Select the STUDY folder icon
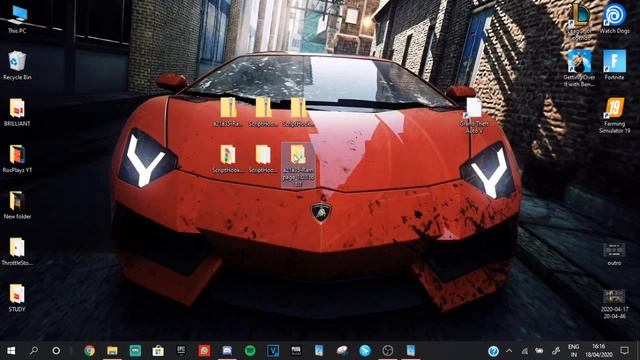640x360 pixels. point(17,298)
